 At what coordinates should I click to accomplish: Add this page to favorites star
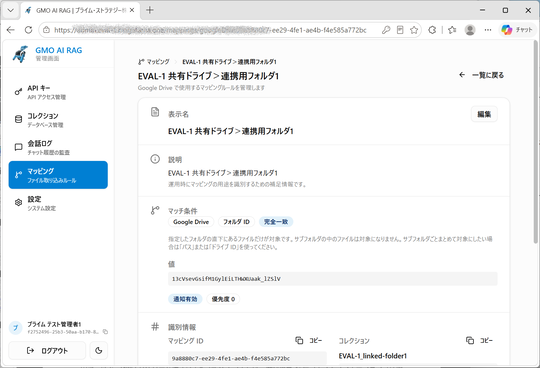coord(414,30)
